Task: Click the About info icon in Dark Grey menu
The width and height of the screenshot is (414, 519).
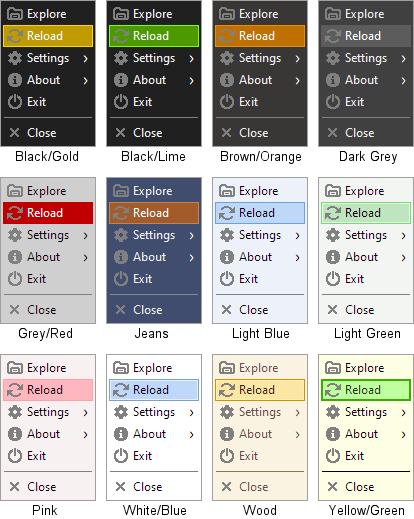Action: coord(333,80)
